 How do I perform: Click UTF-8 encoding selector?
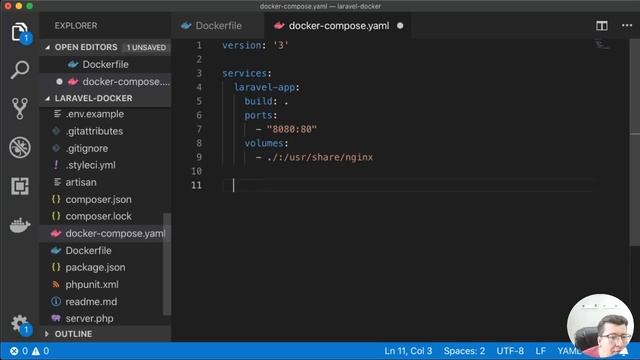(x=510, y=351)
